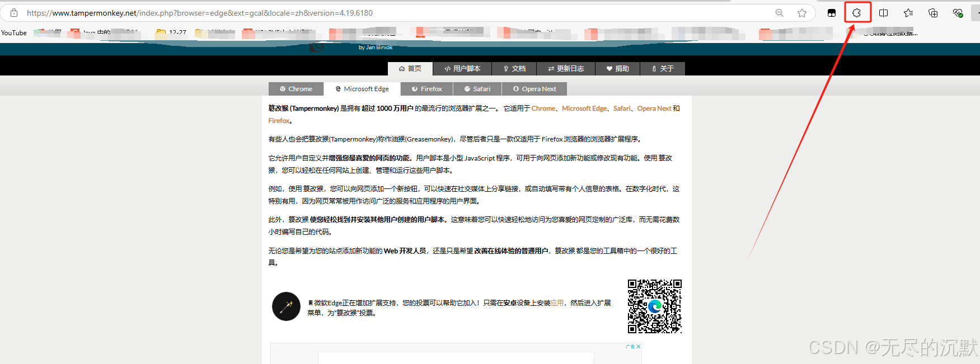Follow the orange Chrome link in intro
The height and width of the screenshot is (364, 980).
point(543,108)
